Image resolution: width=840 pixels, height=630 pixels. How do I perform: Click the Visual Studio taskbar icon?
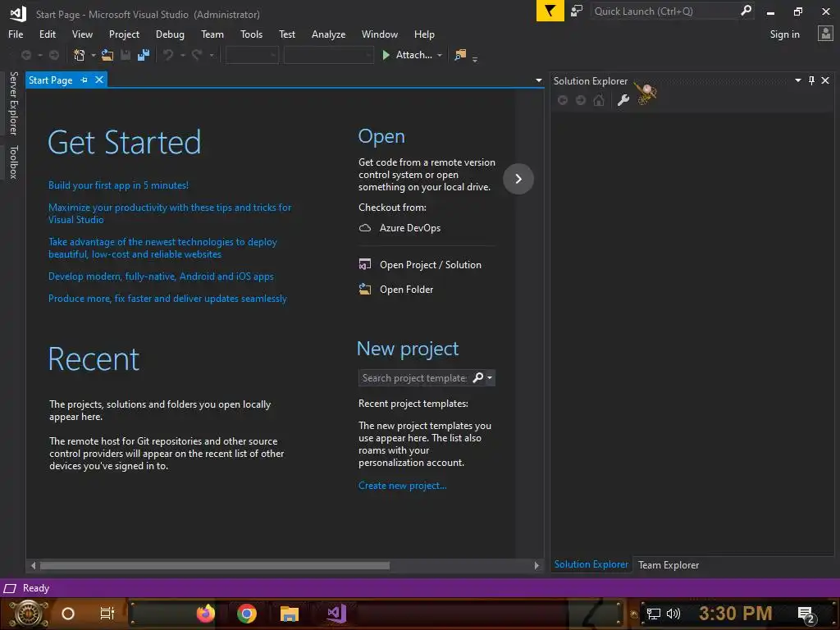click(337, 613)
